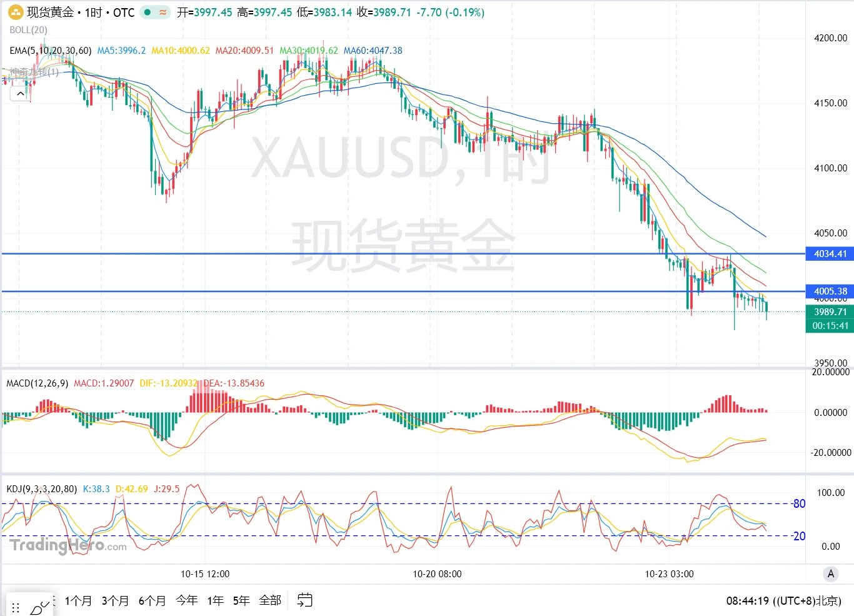
Task: Select the 今年 time range
Action: tap(186, 600)
